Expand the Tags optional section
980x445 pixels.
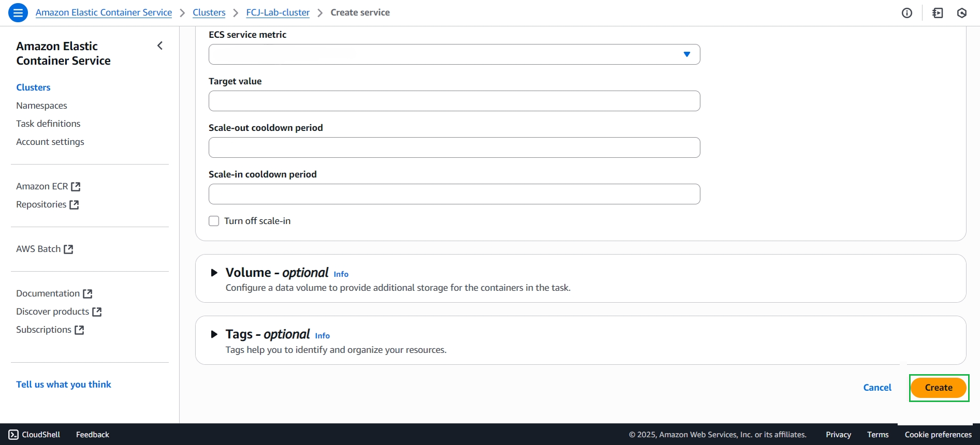click(x=214, y=334)
